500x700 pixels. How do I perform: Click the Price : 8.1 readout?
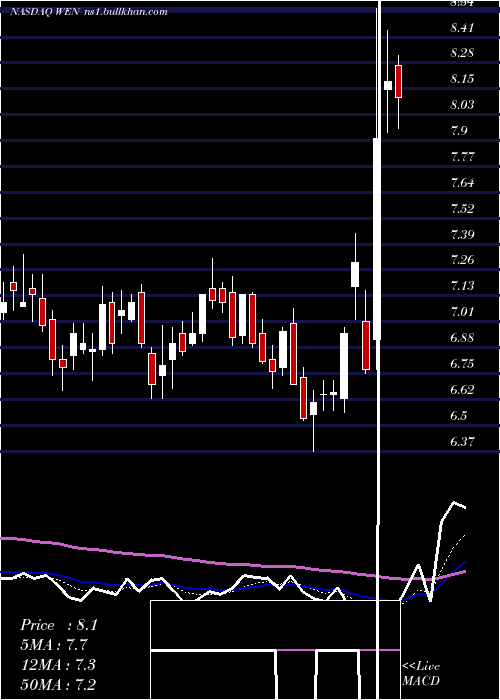[58, 625]
